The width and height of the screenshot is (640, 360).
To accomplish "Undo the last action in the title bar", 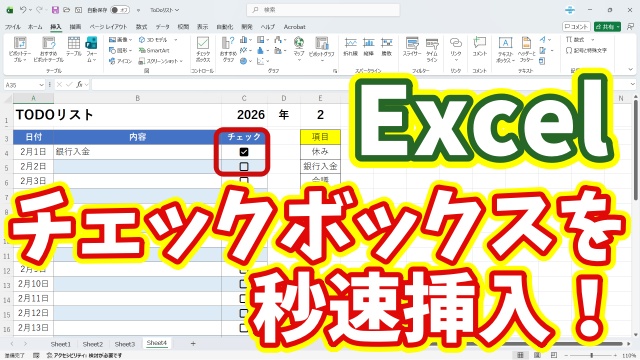I will click(23, 10).
